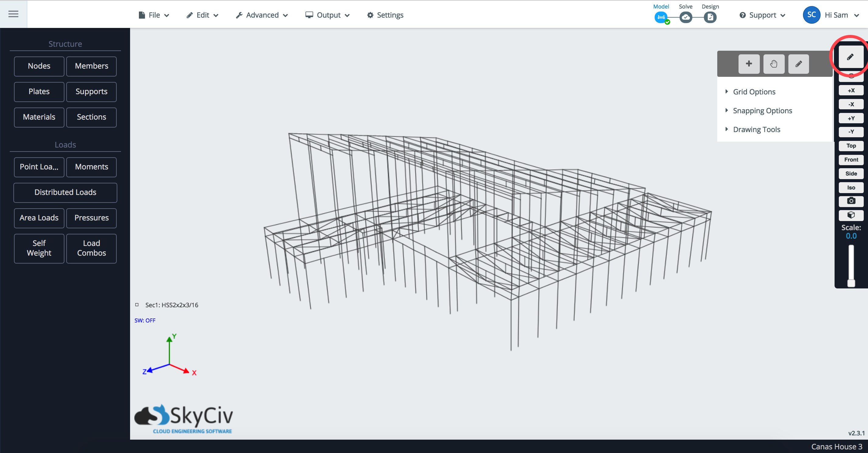Click the Design stage icon
Image resolution: width=868 pixels, height=453 pixels.
710,17
